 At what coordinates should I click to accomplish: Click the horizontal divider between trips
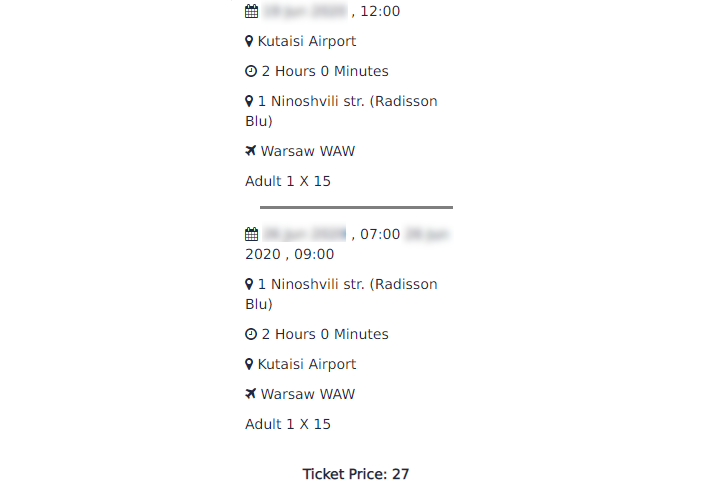click(356, 207)
